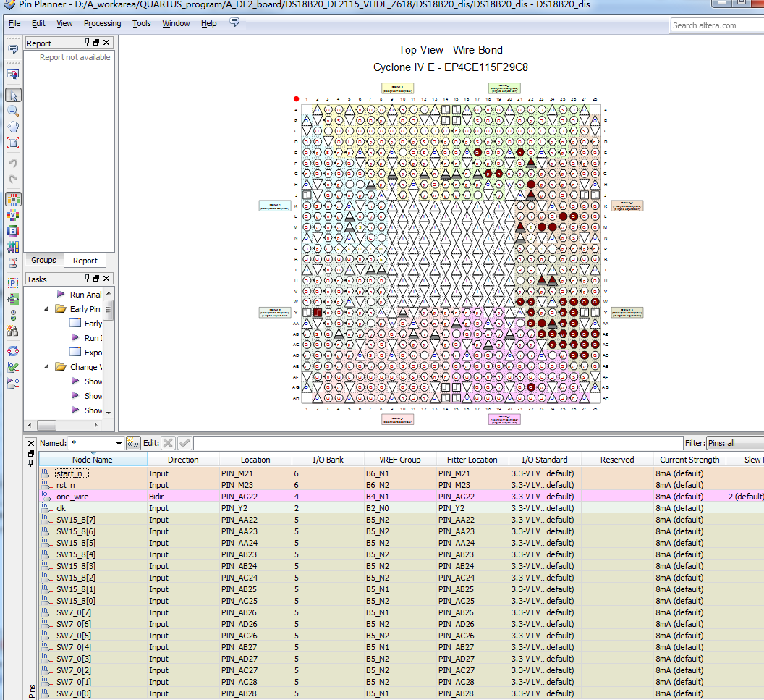Screen dimensions: 764x700
Task: Click the Undo icon in the side toolbar
Action: coord(13,163)
